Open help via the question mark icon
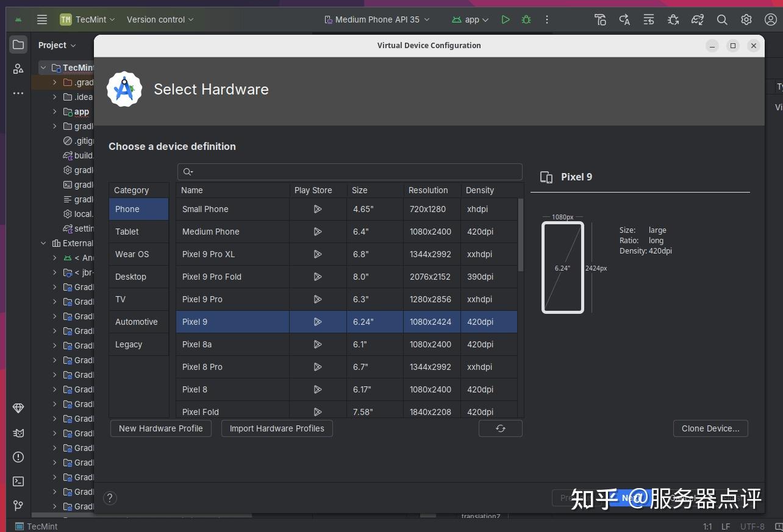 (110, 498)
